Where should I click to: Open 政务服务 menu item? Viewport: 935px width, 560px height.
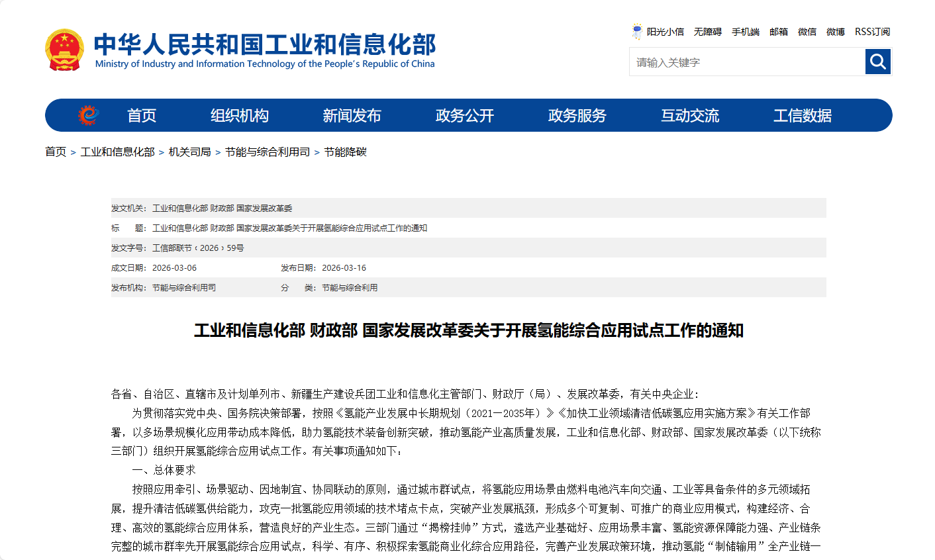click(x=577, y=116)
